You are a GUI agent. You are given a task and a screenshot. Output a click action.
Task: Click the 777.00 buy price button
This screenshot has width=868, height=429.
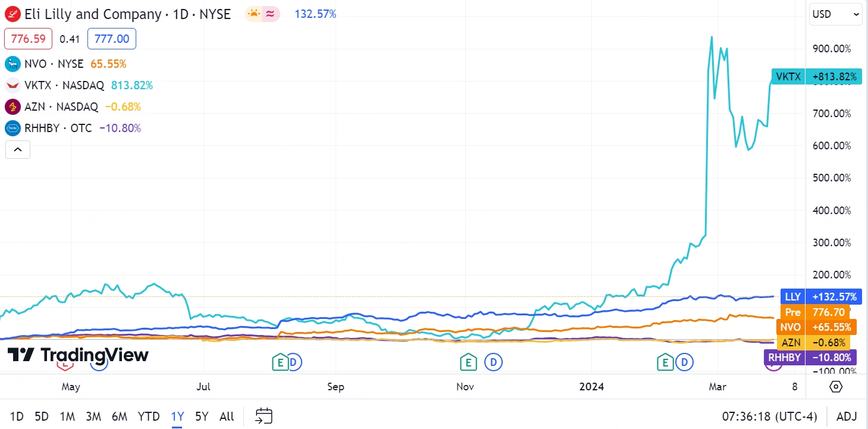[112, 39]
